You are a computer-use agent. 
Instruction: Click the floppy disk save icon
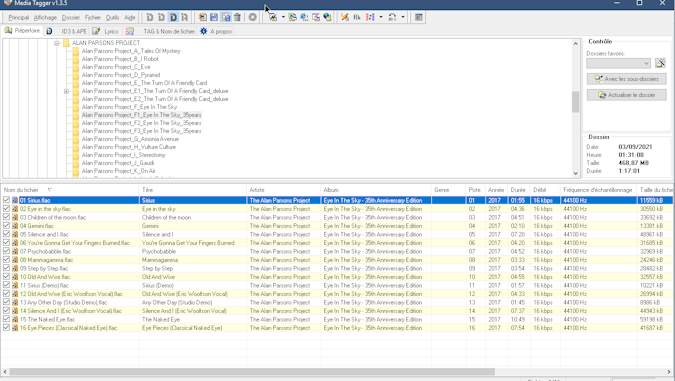click(214, 17)
